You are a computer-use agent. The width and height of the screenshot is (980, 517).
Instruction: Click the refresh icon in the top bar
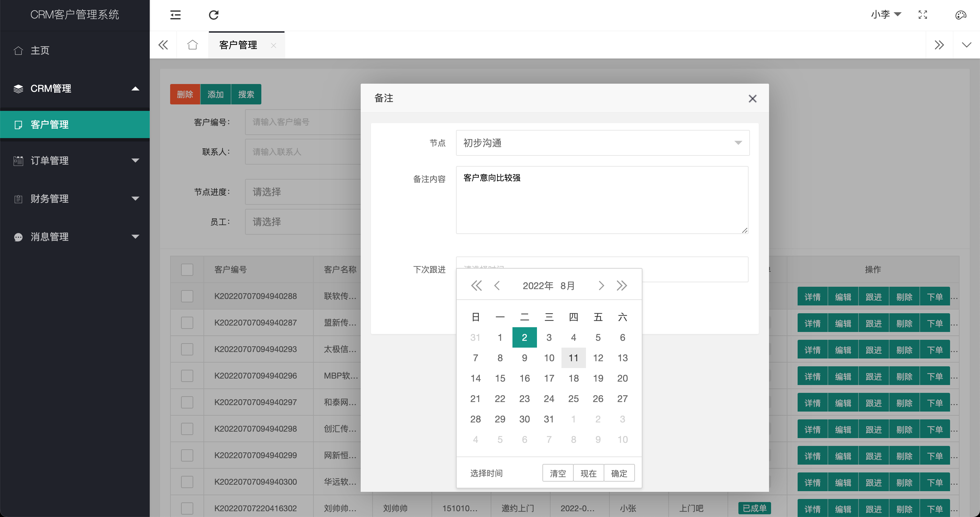point(214,15)
